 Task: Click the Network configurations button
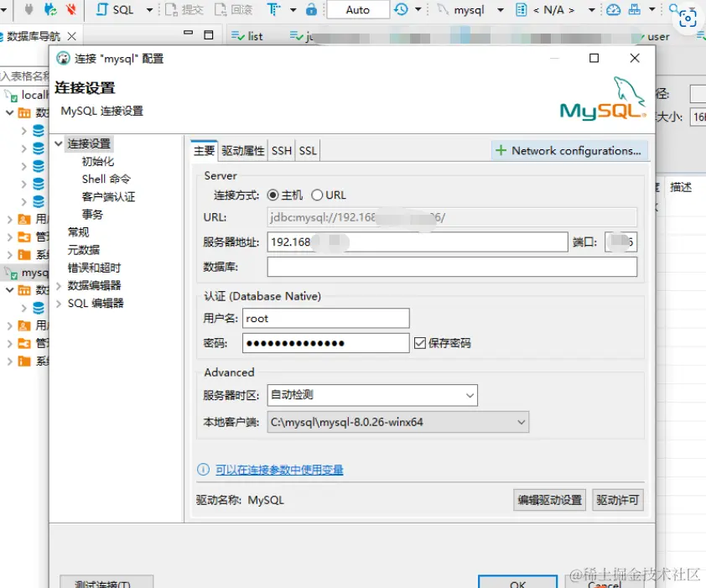click(569, 150)
